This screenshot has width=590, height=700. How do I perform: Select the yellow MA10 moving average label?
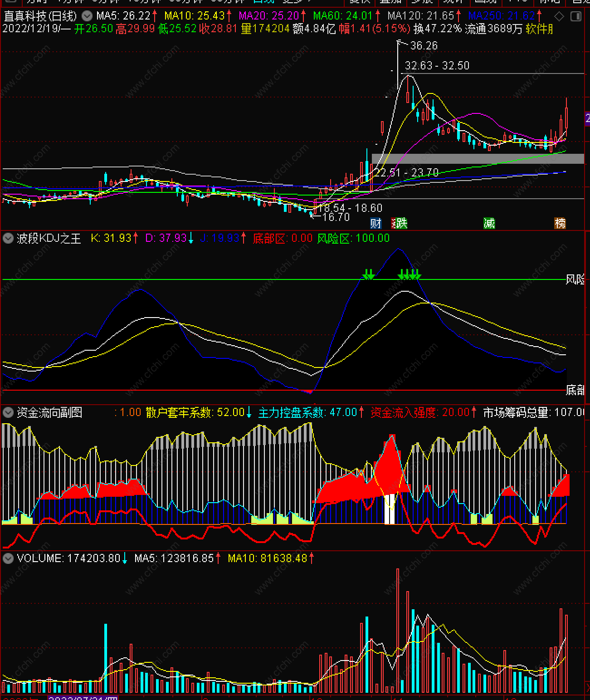198,16
